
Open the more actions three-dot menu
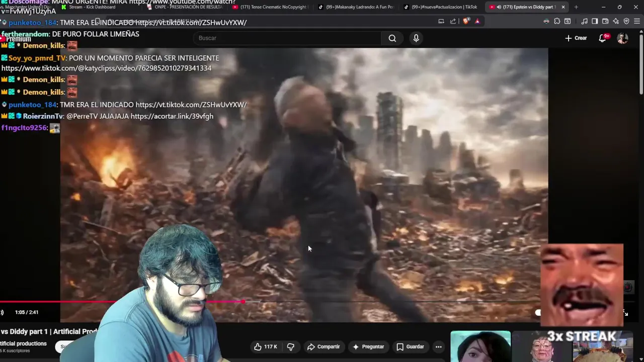tap(439, 347)
